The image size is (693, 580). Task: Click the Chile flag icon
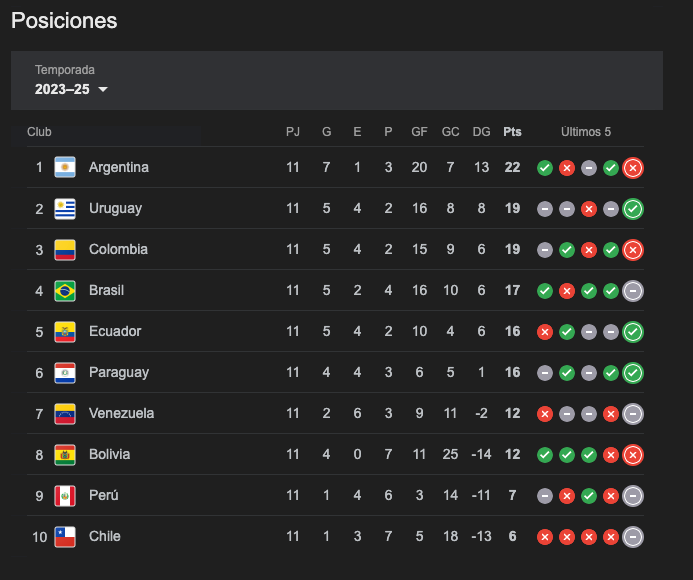(65, 536)
